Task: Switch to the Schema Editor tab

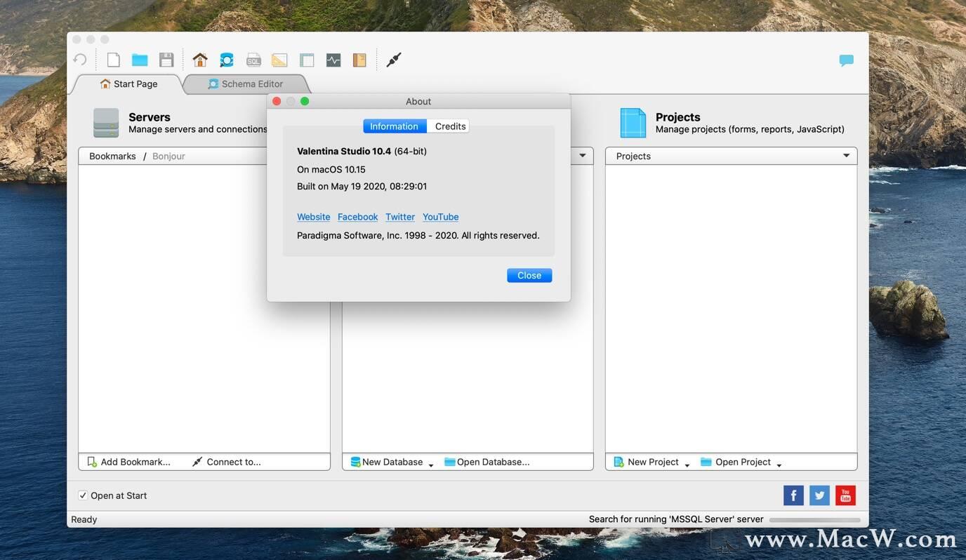Action: pyautogui.click(x=245, y=84)
